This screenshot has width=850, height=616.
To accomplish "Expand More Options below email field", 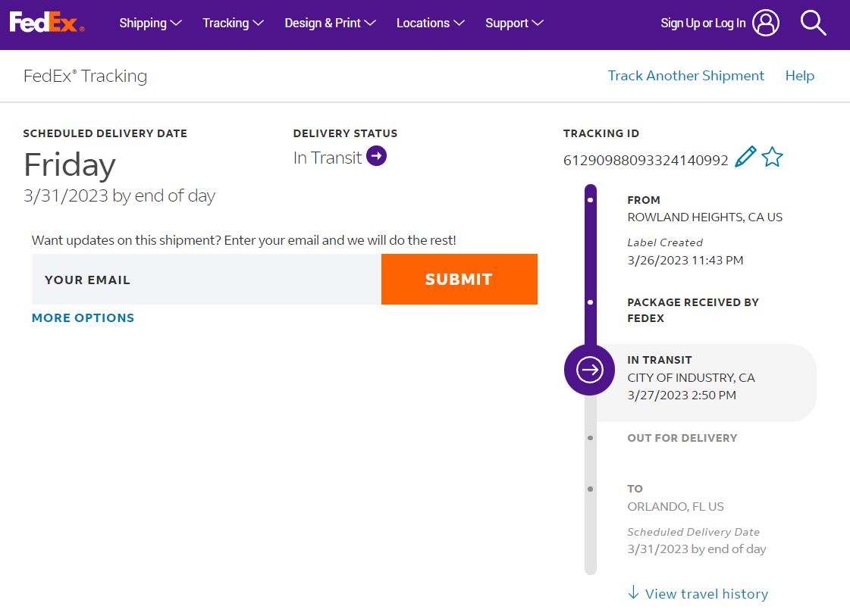I will point(83,318).
